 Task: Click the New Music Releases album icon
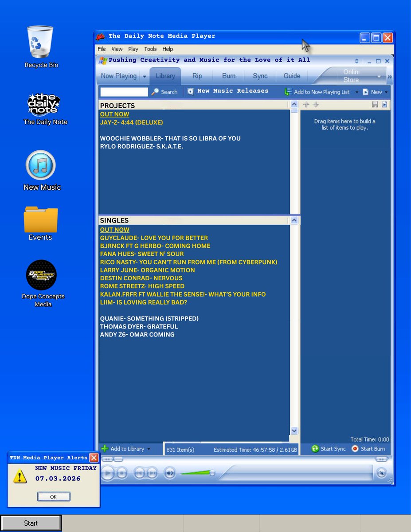pyautogui.click(x=191, y=91)
